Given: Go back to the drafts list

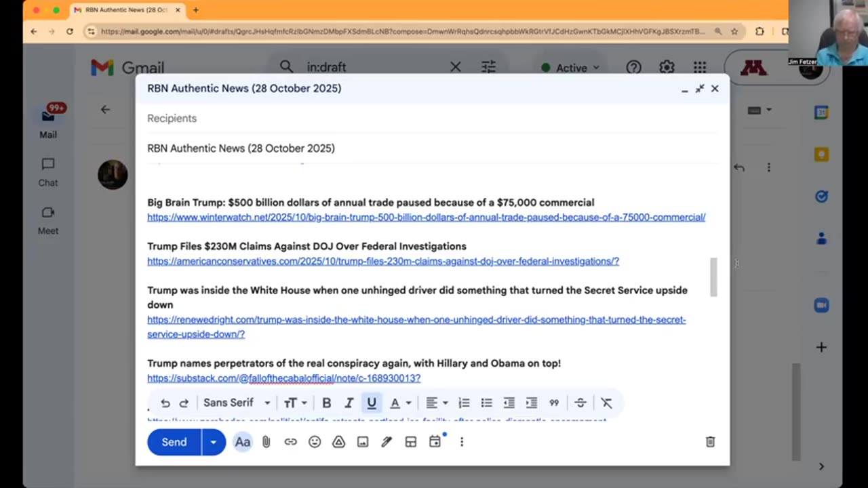Looking at the screenshot, I should tap(105, 109).
